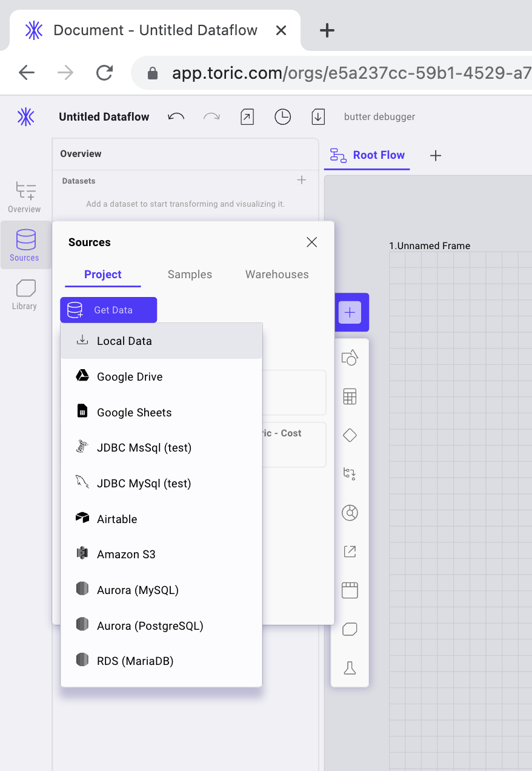
Task: Switch to the Root Flow tab
Action: click(x=367, y=155)
